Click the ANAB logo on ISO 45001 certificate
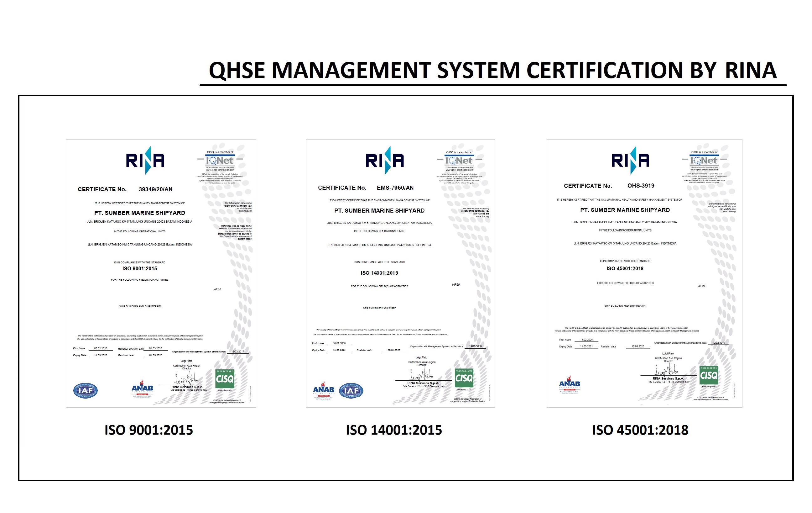Screen dimensions: 812x513 [570, 384]
